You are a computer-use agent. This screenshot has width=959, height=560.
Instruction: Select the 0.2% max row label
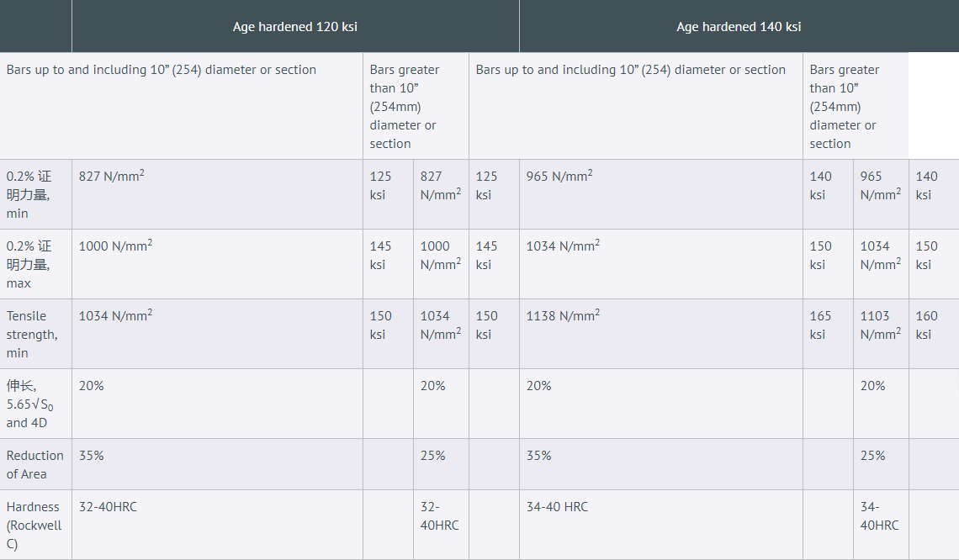(29, 264)
